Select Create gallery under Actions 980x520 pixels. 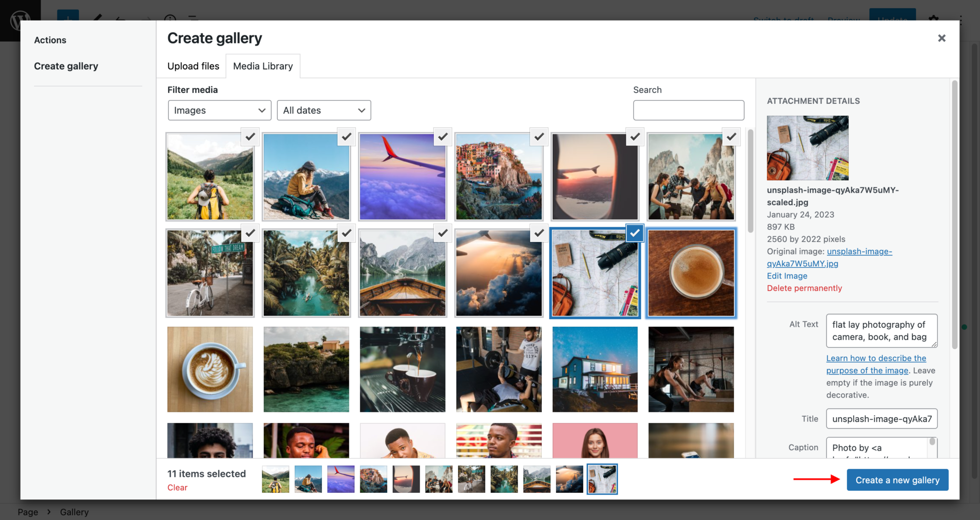pyautogui.click(x=66, y=66)
